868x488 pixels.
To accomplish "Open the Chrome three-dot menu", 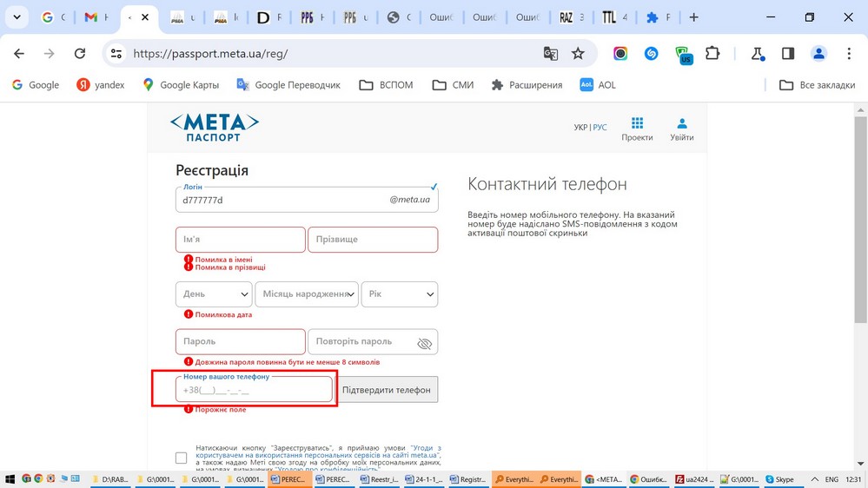I will [849, 54].
